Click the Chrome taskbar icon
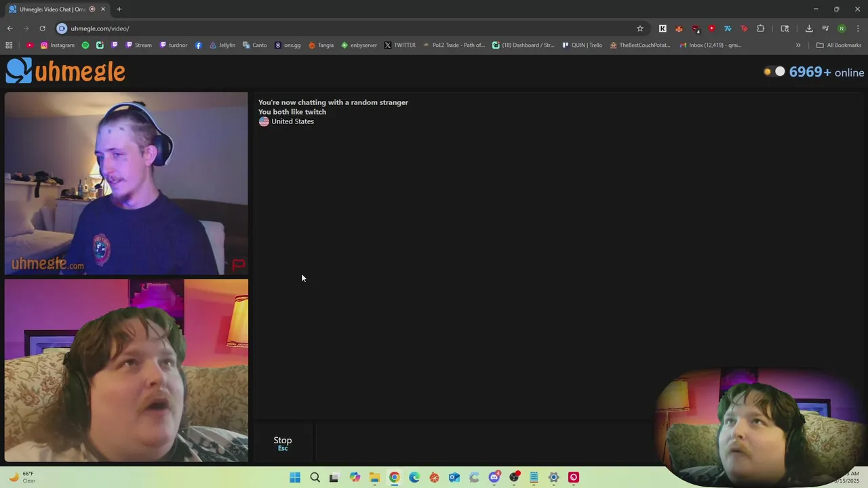This screenshot has height=488, width=868. (x=395, y=477)
